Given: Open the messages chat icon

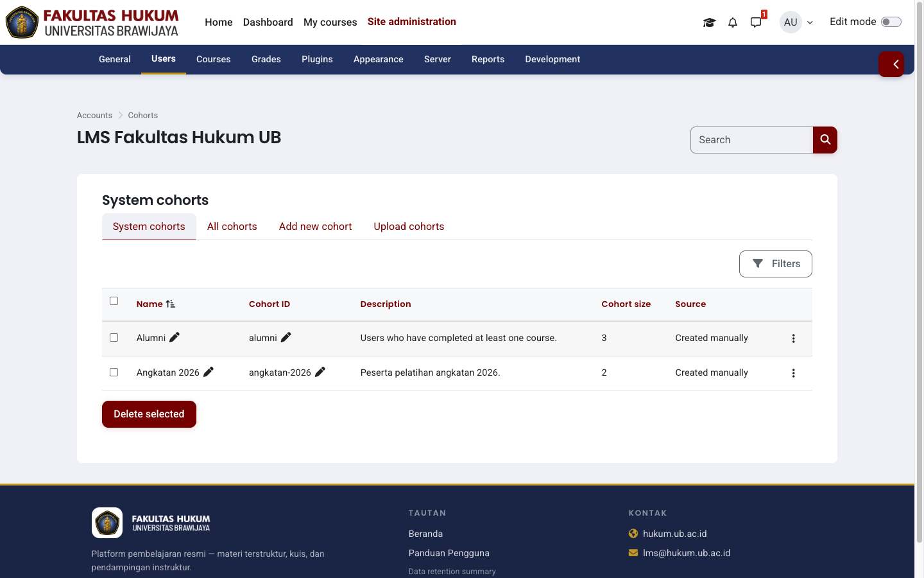Looking at the screenshot, I should pyautogui.click(x=757, y=22).
